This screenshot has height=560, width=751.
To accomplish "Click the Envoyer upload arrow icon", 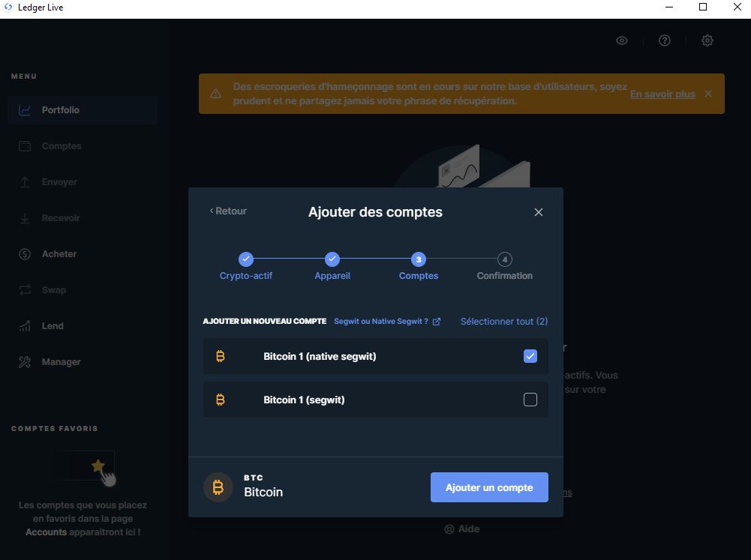I will pos(25,182).
